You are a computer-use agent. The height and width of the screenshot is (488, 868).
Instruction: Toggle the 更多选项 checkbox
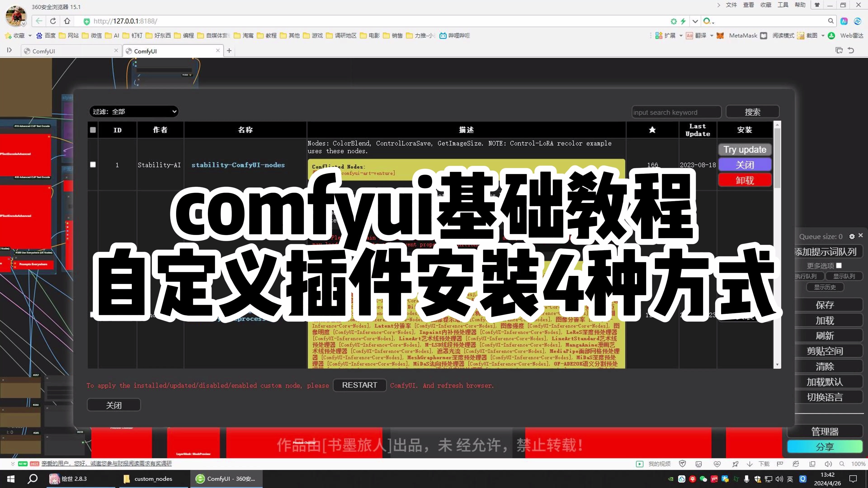(x=839, y=265)
